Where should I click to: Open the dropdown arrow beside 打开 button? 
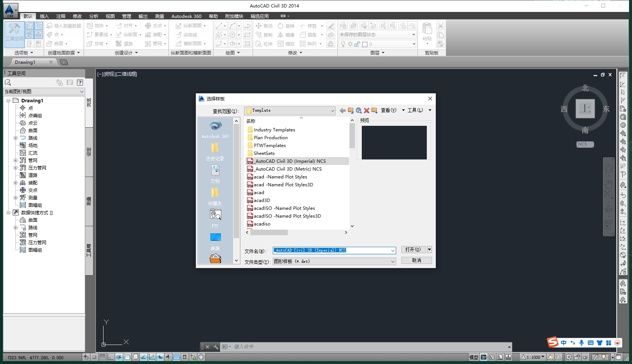click(x=429, y=249)
